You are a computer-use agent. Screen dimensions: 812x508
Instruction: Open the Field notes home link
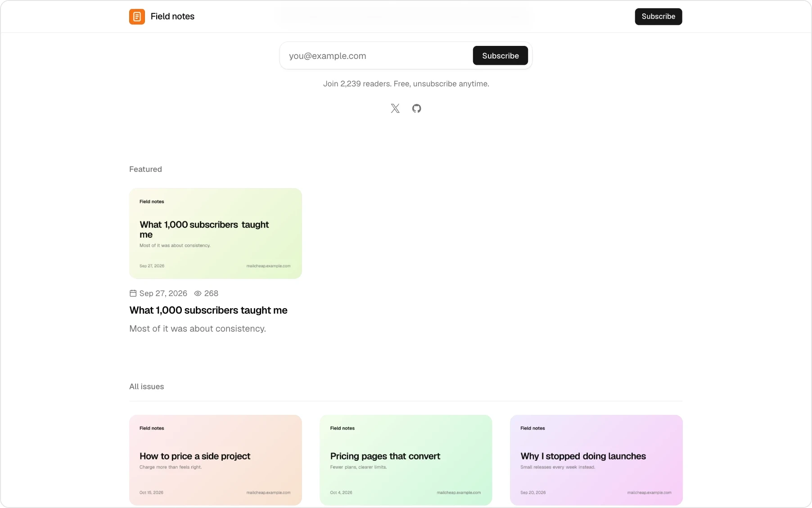pos(162,17)
